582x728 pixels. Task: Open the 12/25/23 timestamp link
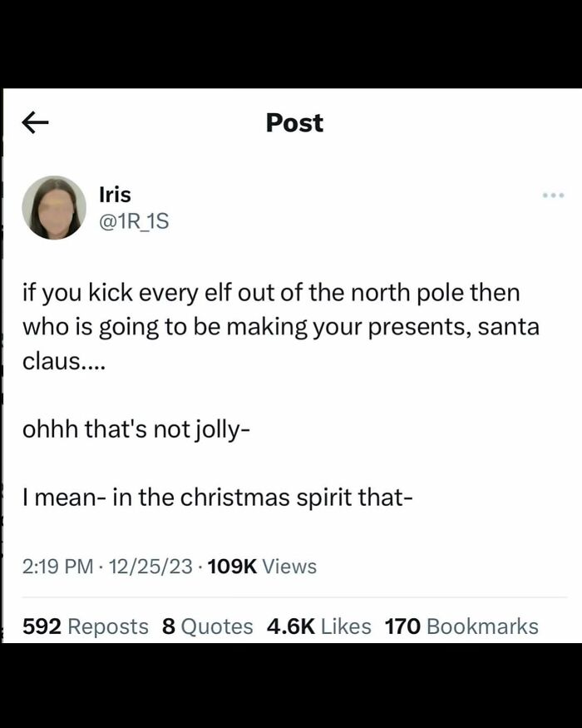147,567
